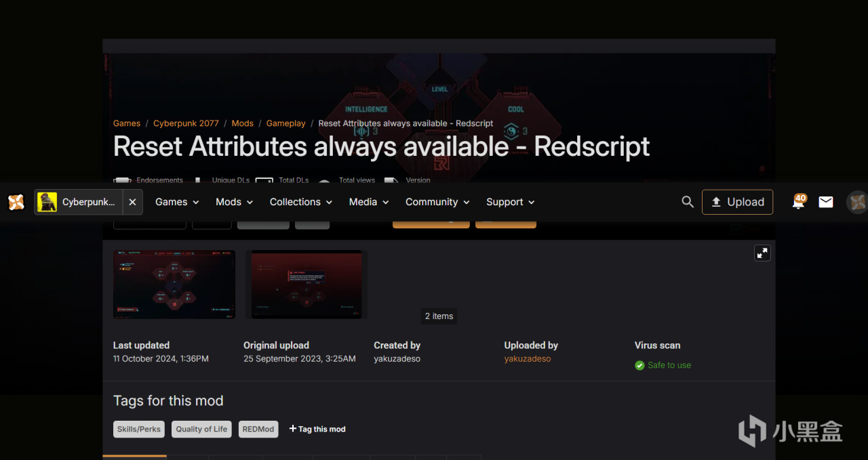
Task: Open the Community dropdown menu
Action: point(437,202)
